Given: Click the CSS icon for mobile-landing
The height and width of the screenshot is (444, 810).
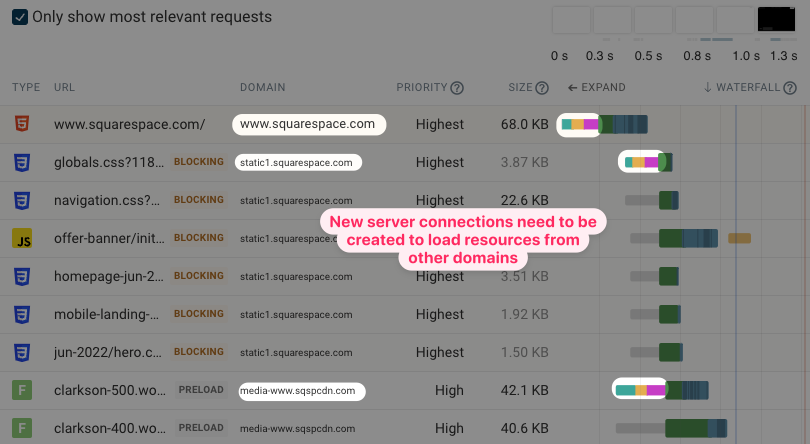Looking at the screenshot, I should (22, 314).
